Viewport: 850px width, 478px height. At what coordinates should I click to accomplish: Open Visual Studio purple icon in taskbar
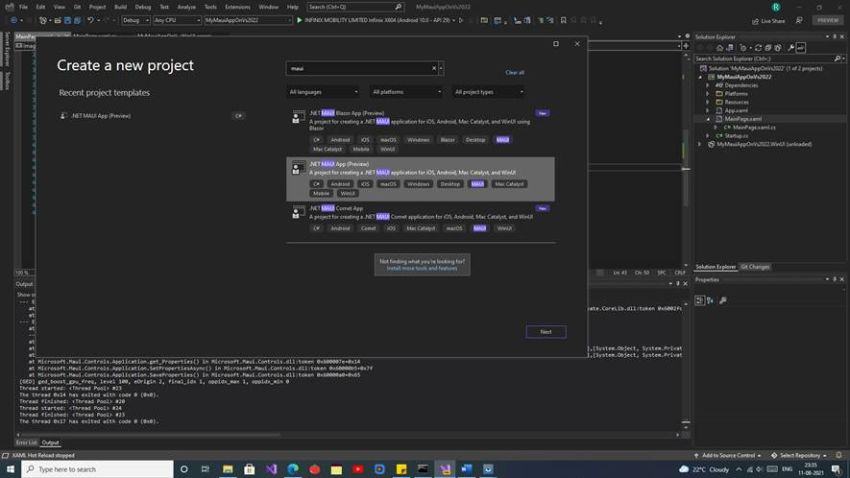click(x=271, y=469)
